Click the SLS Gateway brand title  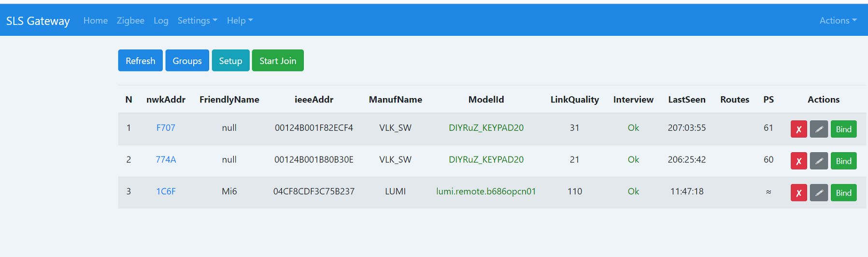tap(38, 21)
